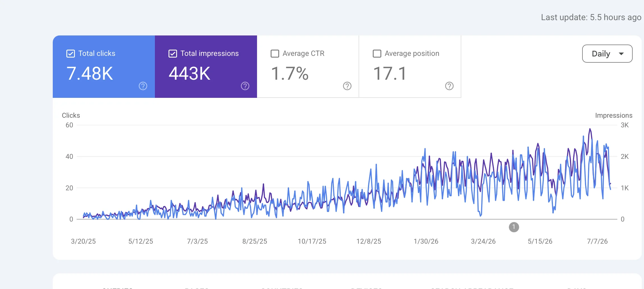Click the 3/24/26 date label
The width and height of the screenshot is (644, 289).
click(483, 241)
